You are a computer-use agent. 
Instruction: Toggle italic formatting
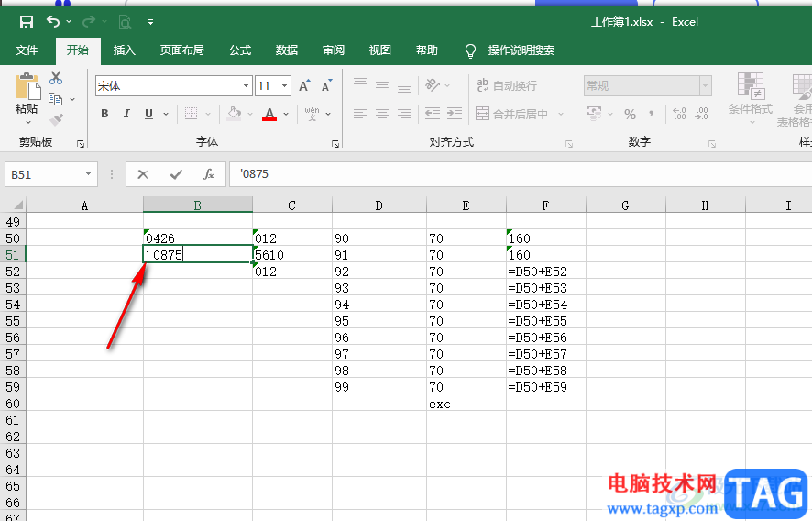[126, 114]
